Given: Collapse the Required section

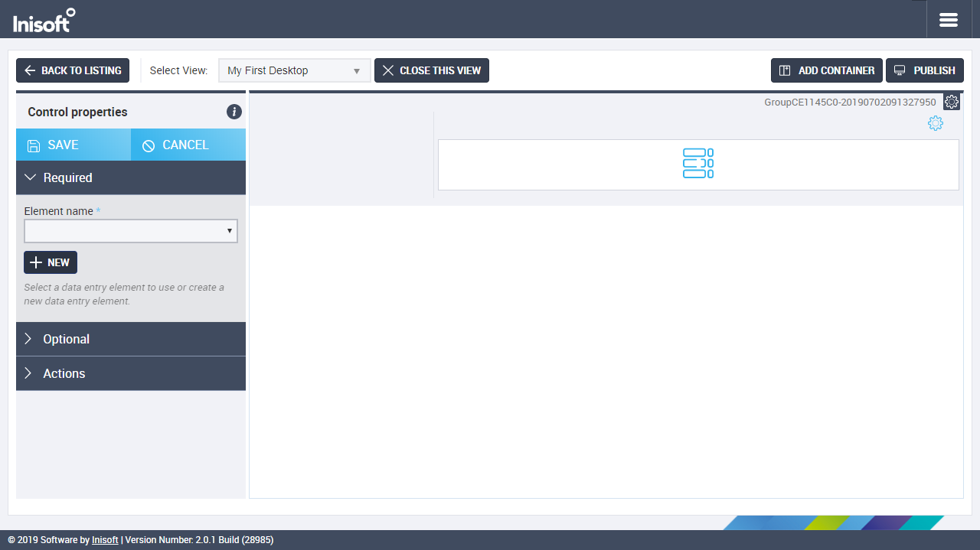Looking at the screenshot, I should pyautogui.click(x=131, y=177).
